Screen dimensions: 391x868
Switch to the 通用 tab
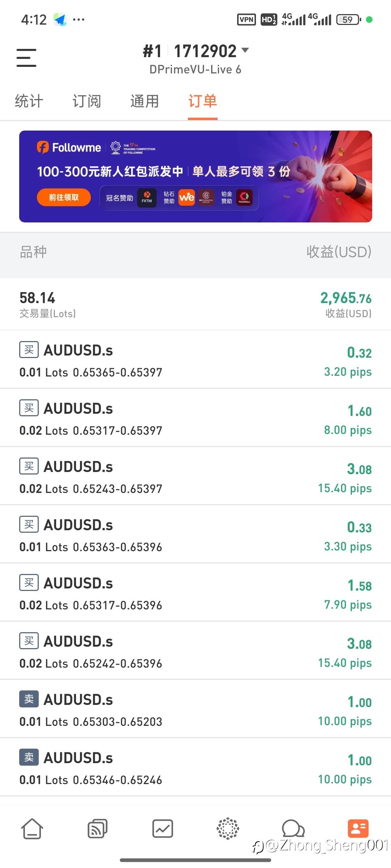[145, 101]
